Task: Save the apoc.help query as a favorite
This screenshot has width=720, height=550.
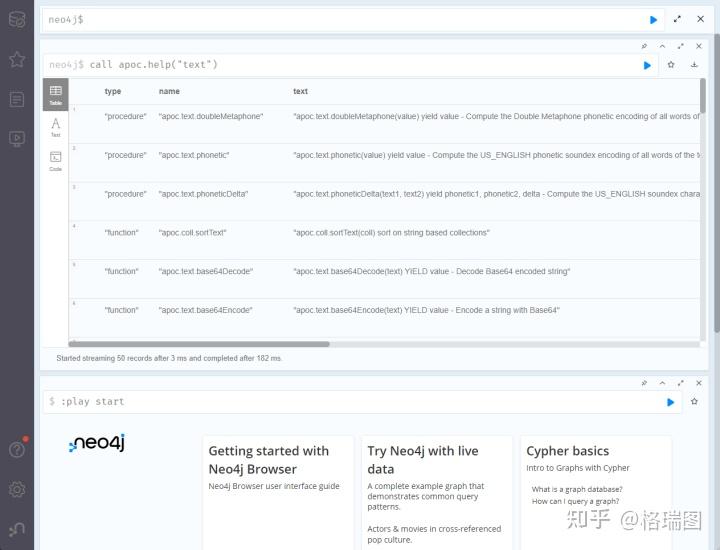Action: click(671, 65)
